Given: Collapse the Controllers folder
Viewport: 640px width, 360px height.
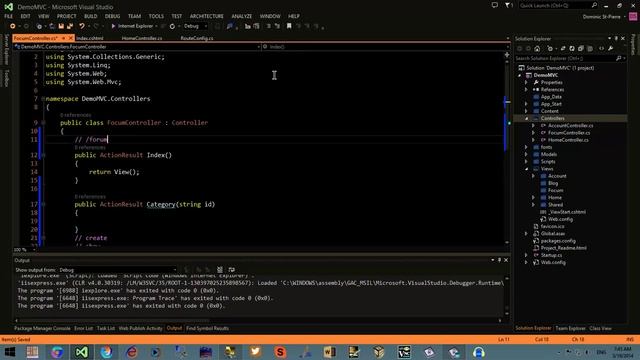Looking at the screenshot, I should 526,118.
